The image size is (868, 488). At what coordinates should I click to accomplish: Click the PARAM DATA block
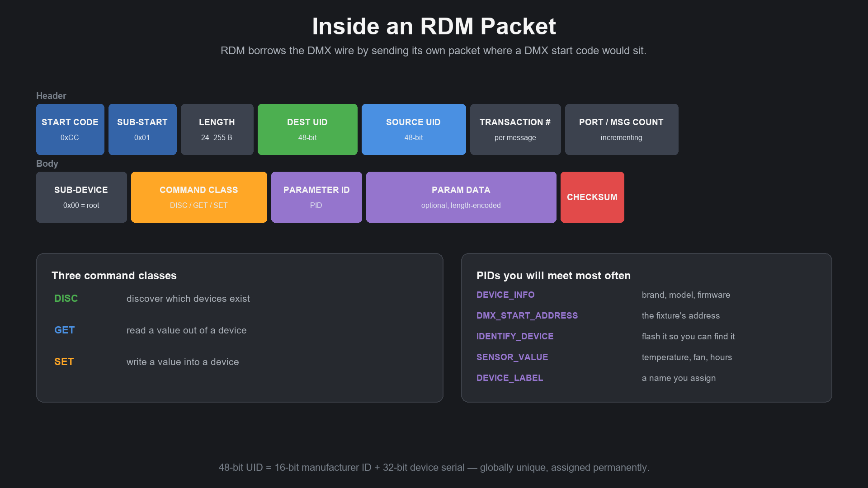click(461, 197)
